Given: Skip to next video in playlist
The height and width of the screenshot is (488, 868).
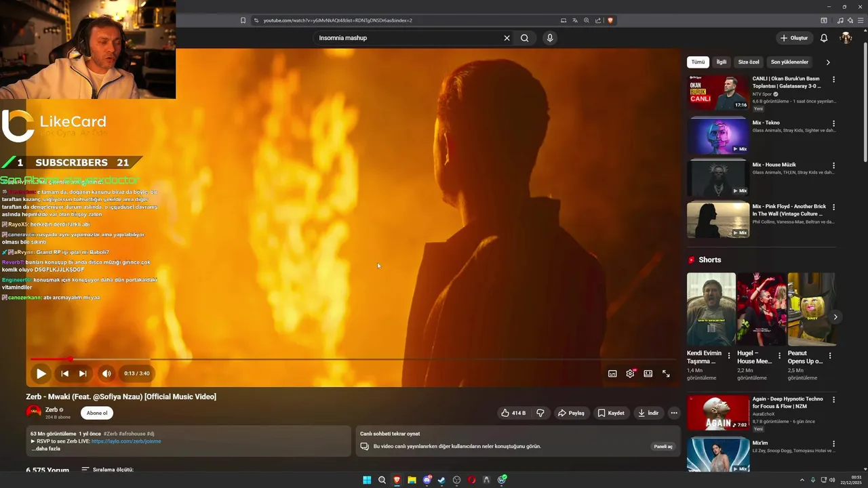Looking at the screenshot, I should [x=83, y=373].
